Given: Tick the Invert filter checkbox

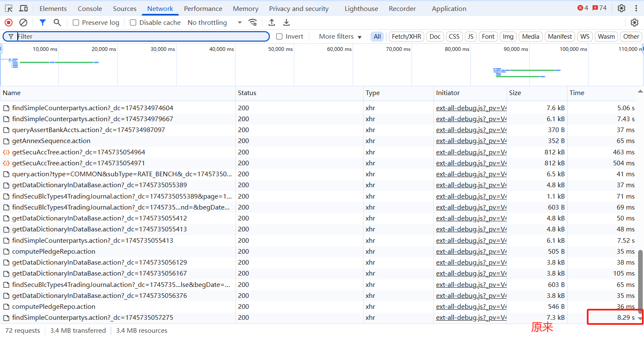Looking at the screenshot, I should click(279, 37).
